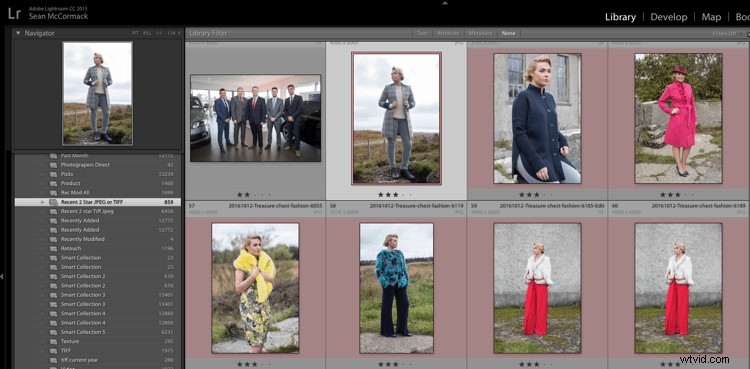750x369 pixels.
Task: Click file name 20161012-Treasure-chest-fashion-6189
Action: coord(699,206)
